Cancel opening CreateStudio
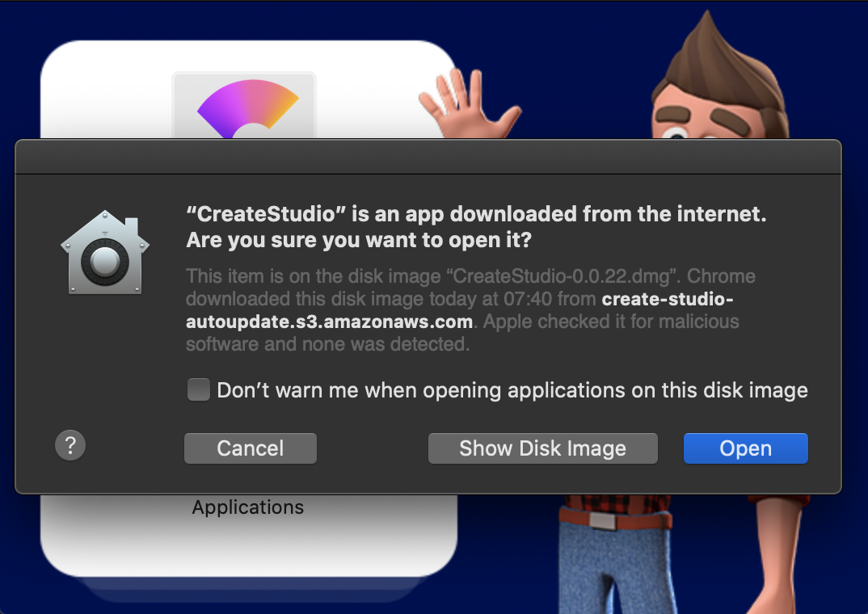The height and width of the screenshot is (614, 868). click(x=251, y=448)
